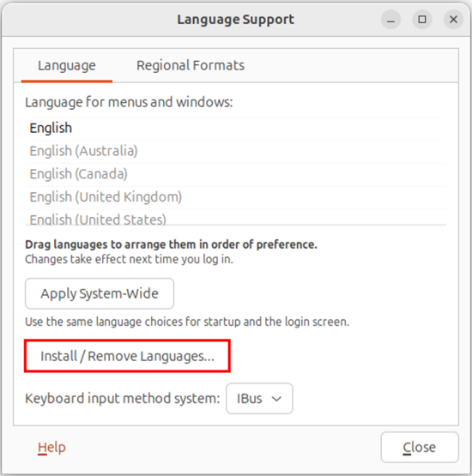Close the window using the X icon
Screen dimensions: 472x476
453,20
